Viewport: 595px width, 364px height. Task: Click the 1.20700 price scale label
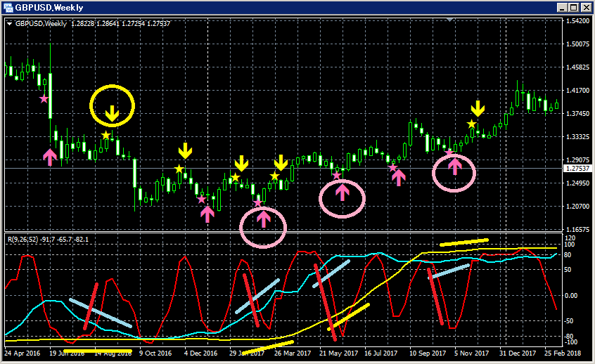[577, 207]
